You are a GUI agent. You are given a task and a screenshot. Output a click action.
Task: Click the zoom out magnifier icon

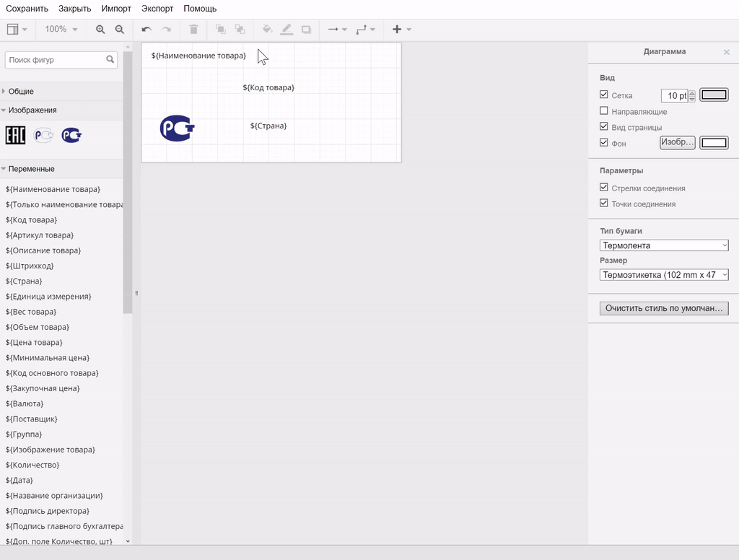[x=120, y=30]
